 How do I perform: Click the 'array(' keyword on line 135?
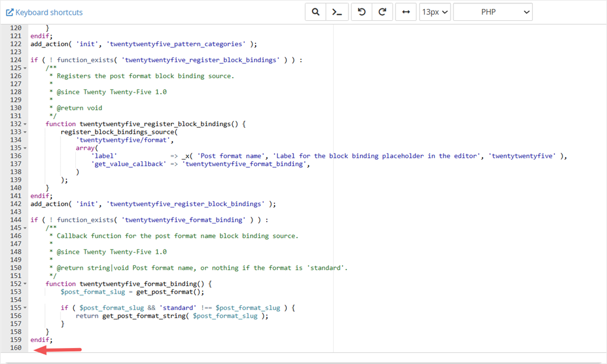pyautogui.click(x=87, y=148)
